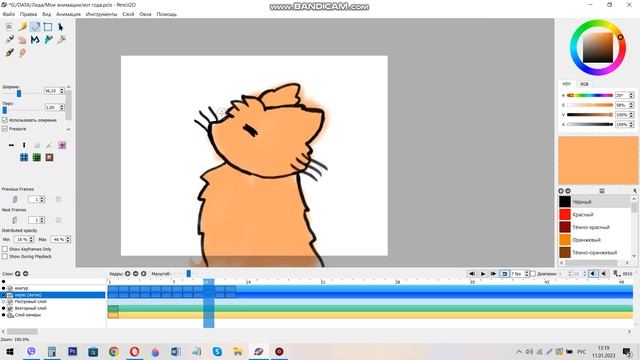This screenshot has width=640, height=360.
Task: Select the Smudge tool
Action: (x=22, y=53)
